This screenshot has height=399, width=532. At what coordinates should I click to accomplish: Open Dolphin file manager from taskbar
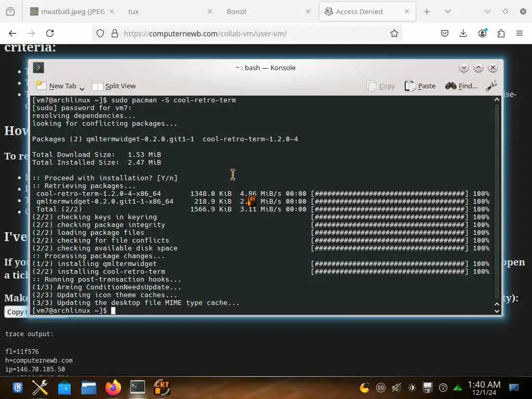(x=89, y=387)
